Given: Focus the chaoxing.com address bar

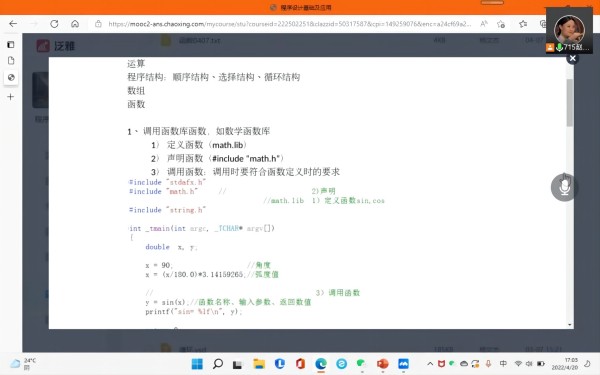Looking at the screenshot, I should tap(289, 24).
